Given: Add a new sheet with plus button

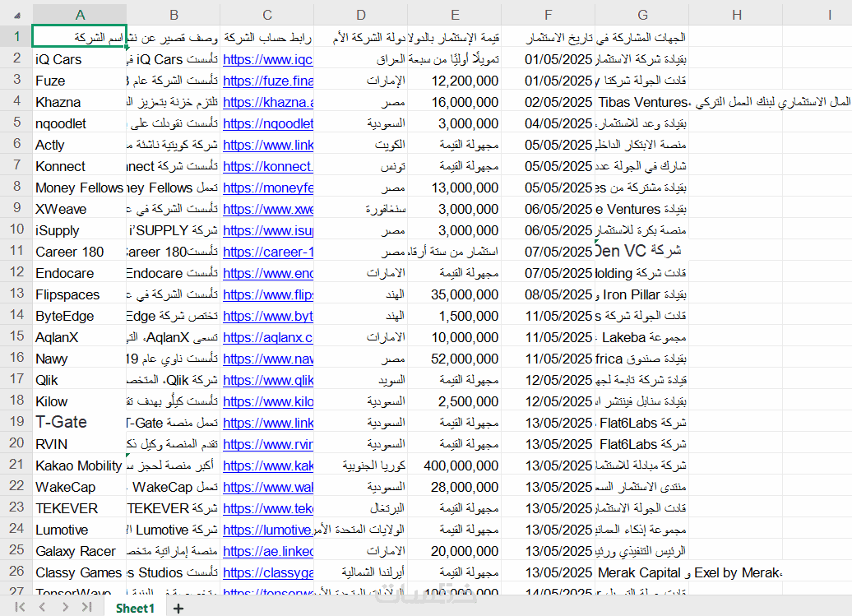Looking at the screenshot, I should pos(178,609).
